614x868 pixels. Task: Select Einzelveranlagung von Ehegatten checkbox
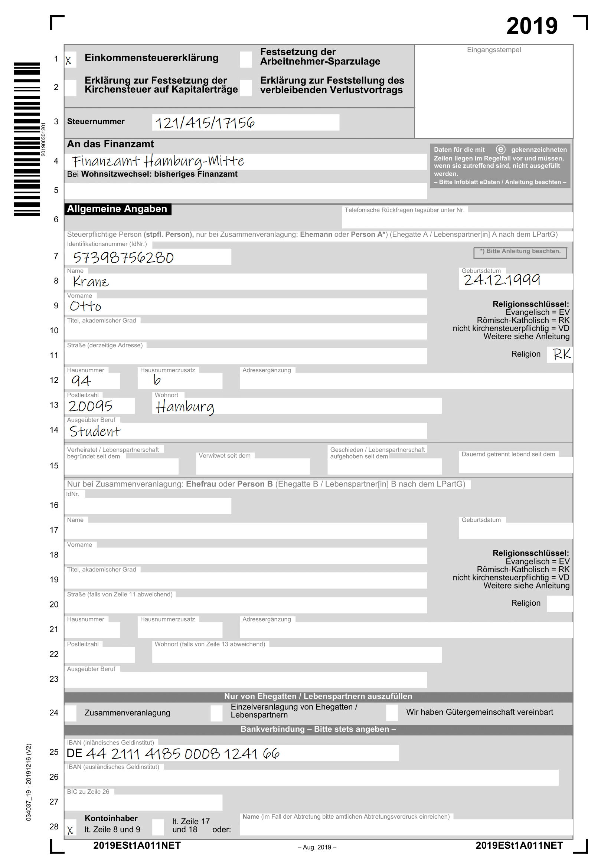click(x=217, y=713)
